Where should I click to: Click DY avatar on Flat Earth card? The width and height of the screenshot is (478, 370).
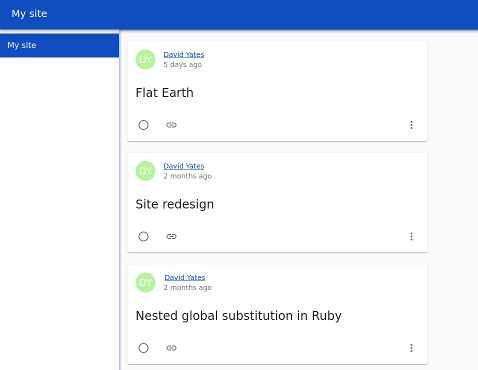[145, 60]
